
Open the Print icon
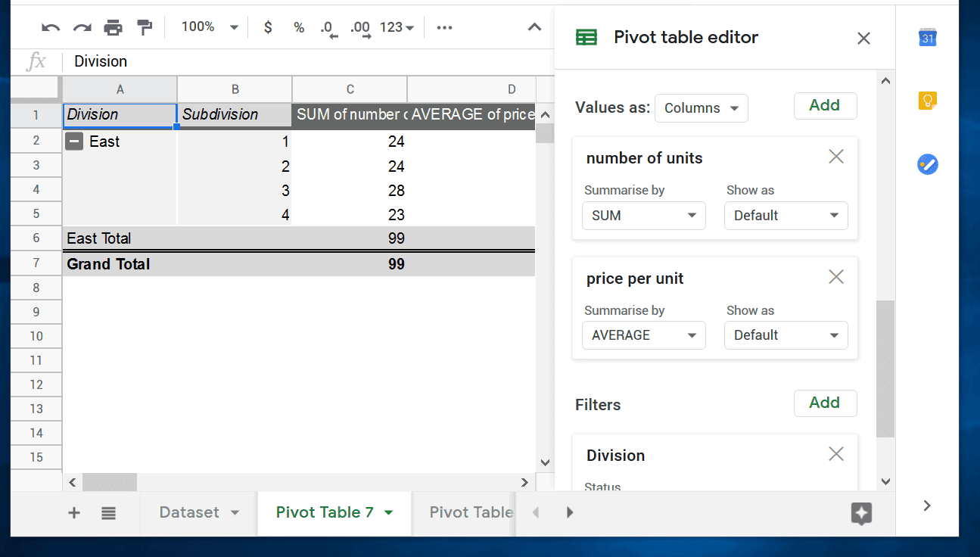[x=113, y=27]
